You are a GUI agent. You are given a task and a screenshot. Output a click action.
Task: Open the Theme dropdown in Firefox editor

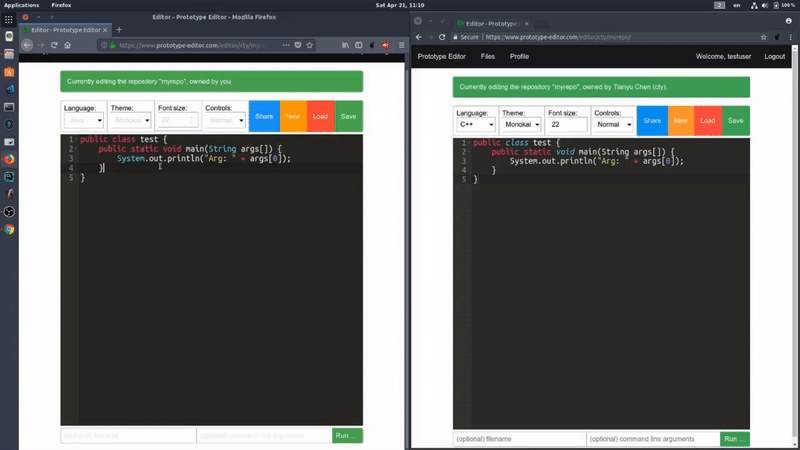click(131, 120)
